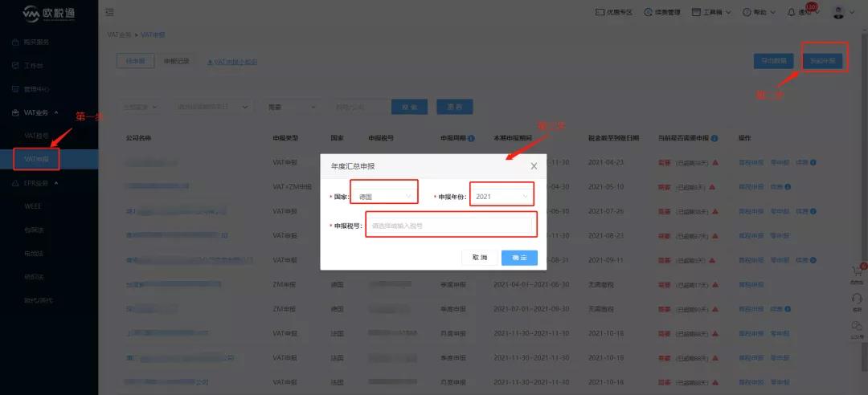Click the annual report button beside export
868x395 pixels.
[x=823, y=61]
